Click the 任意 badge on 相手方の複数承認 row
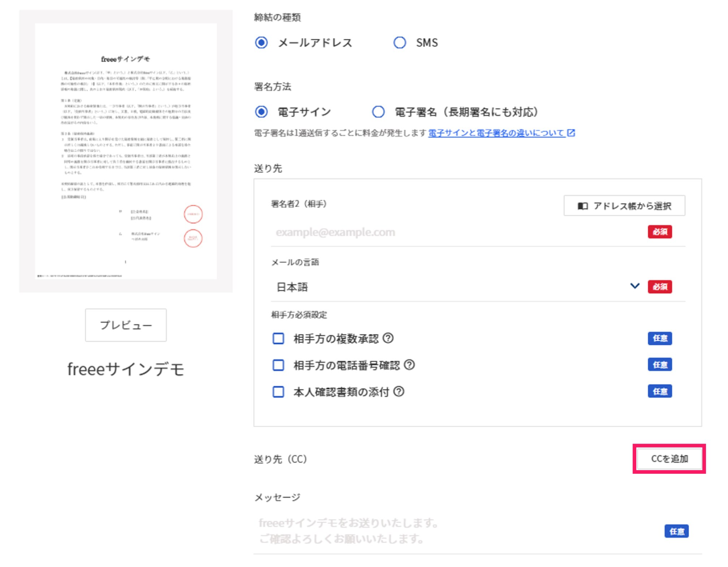The width and height of the screenshot is (728, 567). tap(660, 338)
